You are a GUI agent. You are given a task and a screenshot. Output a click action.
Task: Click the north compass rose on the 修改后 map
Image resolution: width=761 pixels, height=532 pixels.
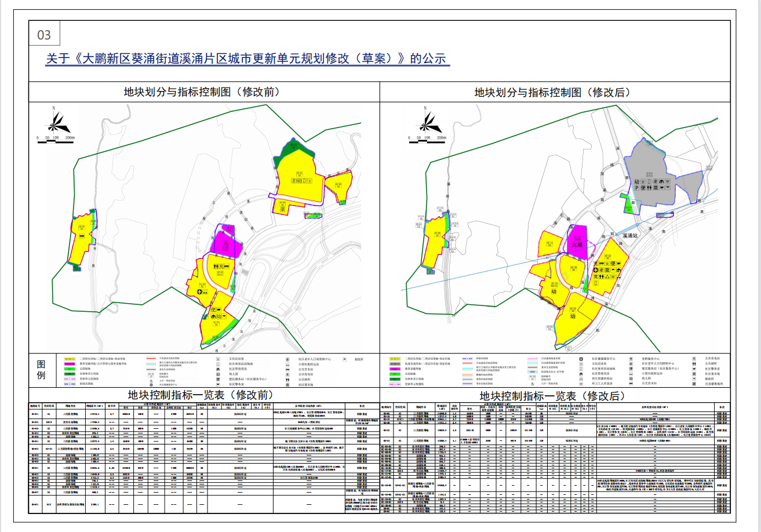click(x=428, y=122)
